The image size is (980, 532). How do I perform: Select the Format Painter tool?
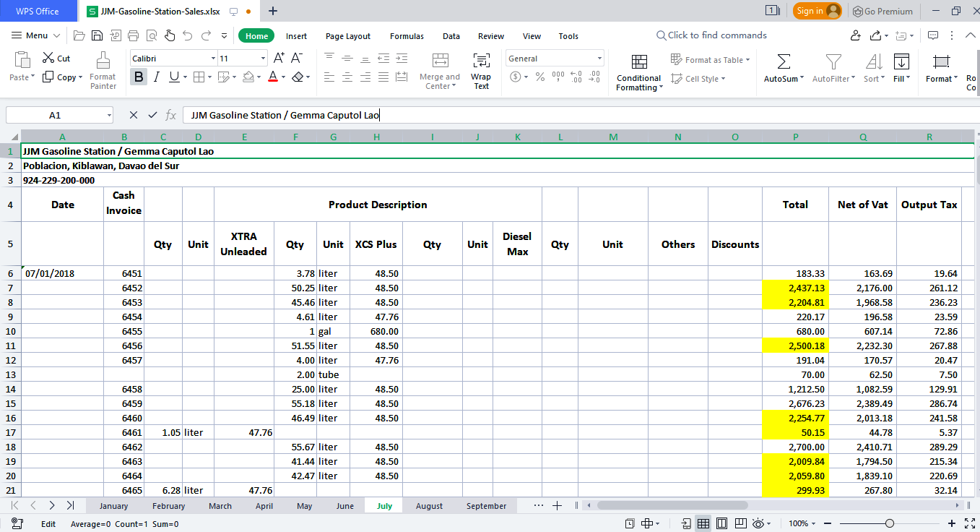coord(103,70)
